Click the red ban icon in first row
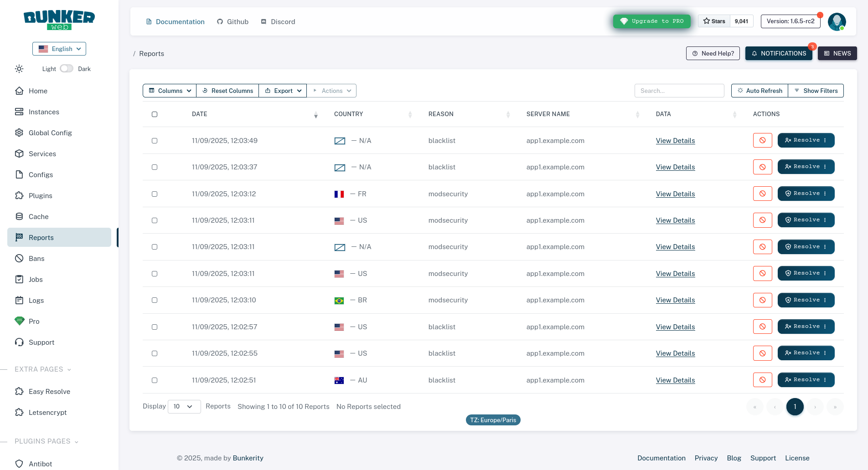Image resolution: width=868 pixels, height=470 pixels. coord(762,140)
